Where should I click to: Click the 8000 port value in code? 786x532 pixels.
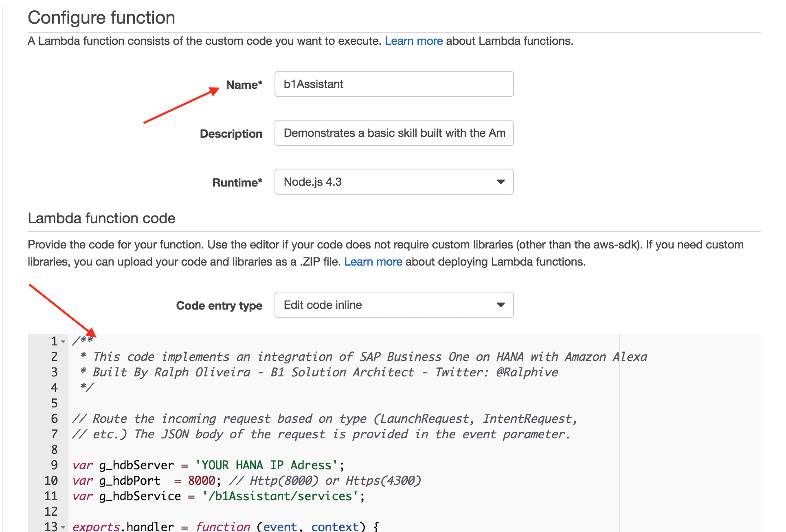201,481
